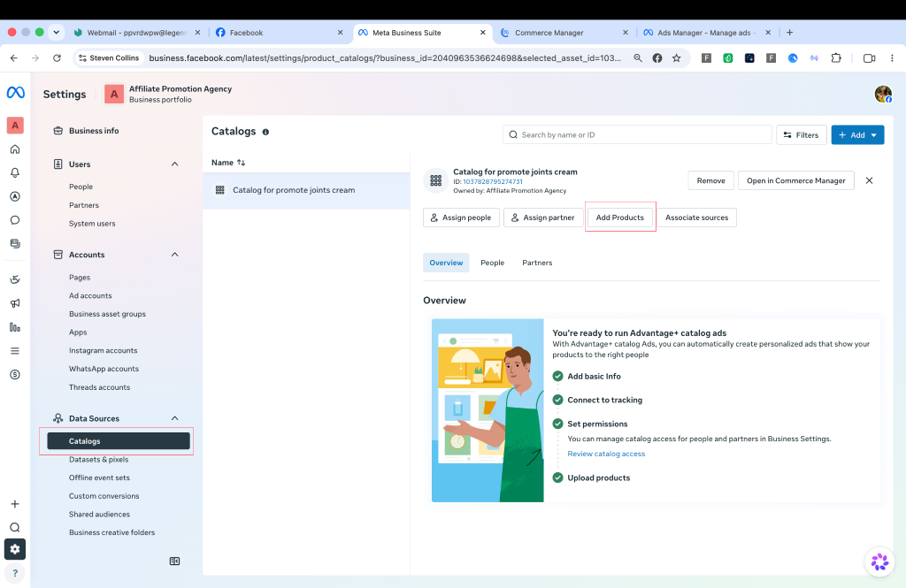
Task: Open the profile avatar menu
Action: pos(883,94)
